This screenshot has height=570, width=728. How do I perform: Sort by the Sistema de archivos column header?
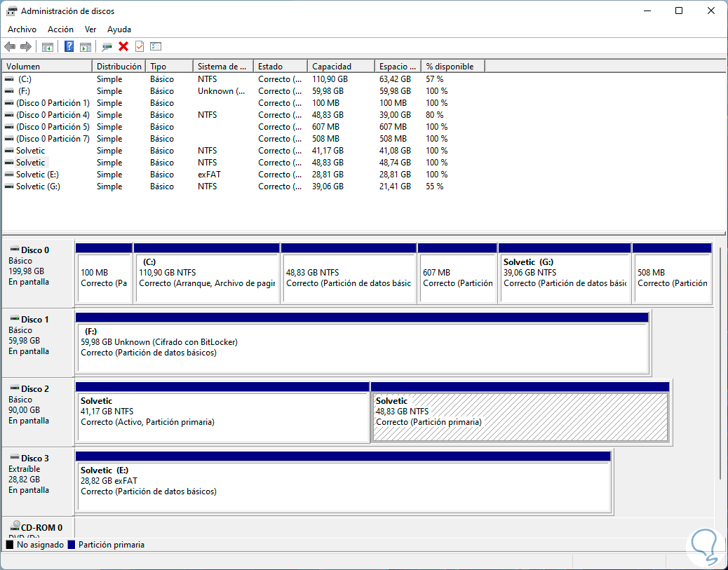pyautogui.click(x=223, y=67)
